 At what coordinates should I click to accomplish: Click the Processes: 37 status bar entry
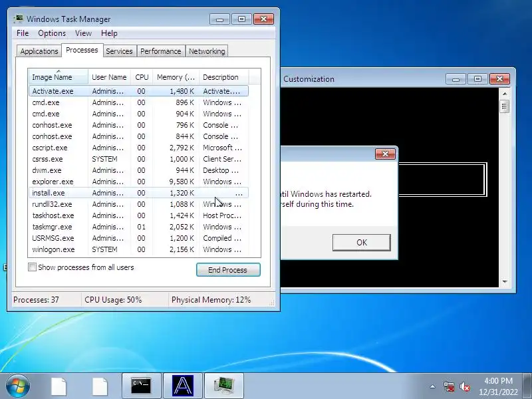(x=37, y=300)
